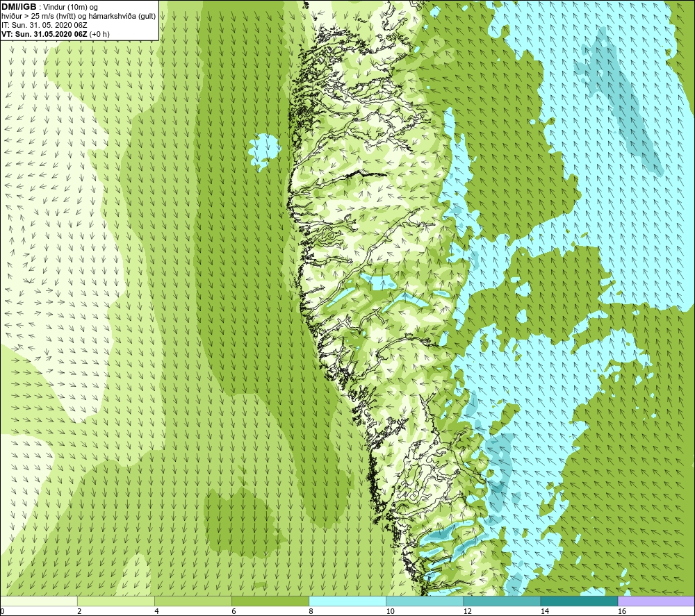Click the scale label '12'
The image size is (695, 616).
[x=467, y=611]
